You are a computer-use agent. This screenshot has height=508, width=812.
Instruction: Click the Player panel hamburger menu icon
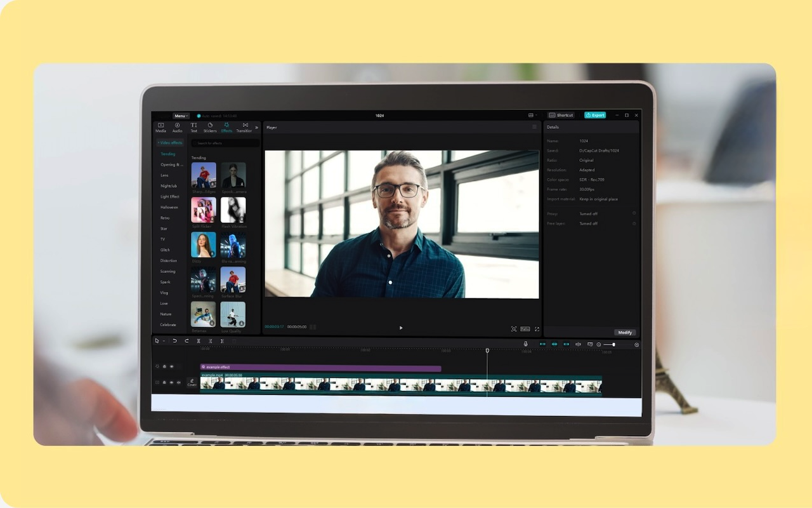pos(534,127)
